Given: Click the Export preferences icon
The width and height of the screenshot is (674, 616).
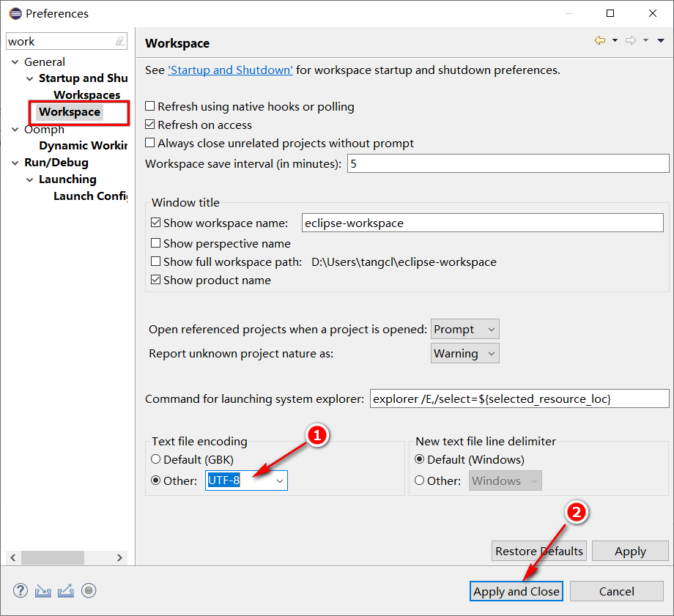Looking at the screenshot, I should coord(66,590).
